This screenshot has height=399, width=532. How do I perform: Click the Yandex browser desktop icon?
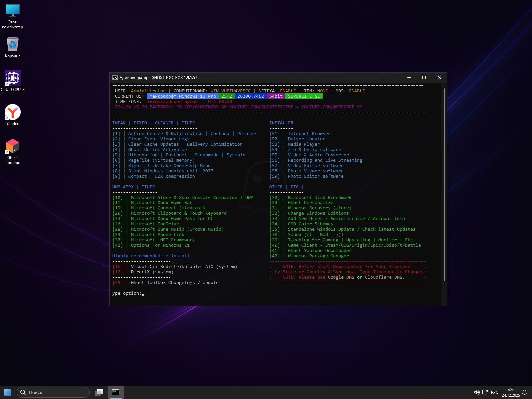point(13,112)
